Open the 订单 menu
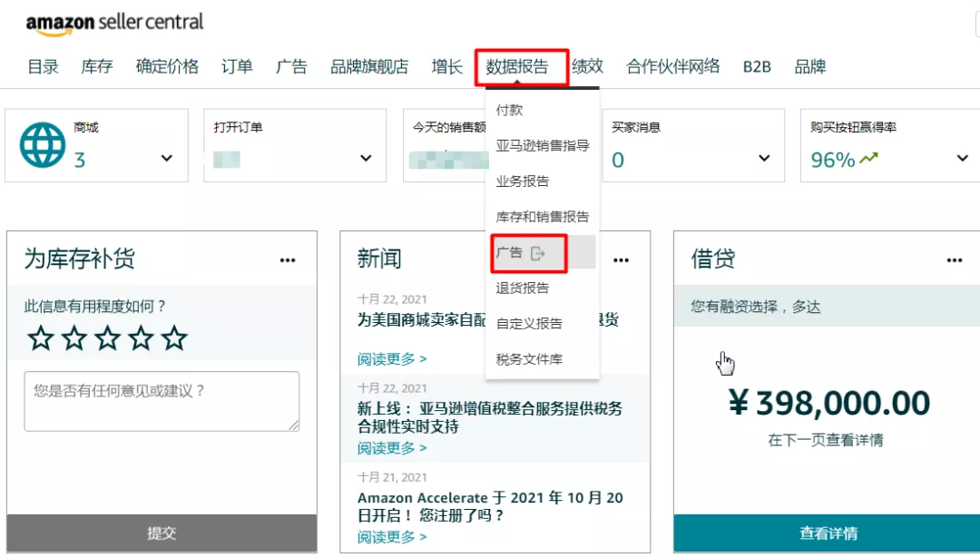Image resolution: width=980 pixels, height=557 pixels. tap(237, 66)
